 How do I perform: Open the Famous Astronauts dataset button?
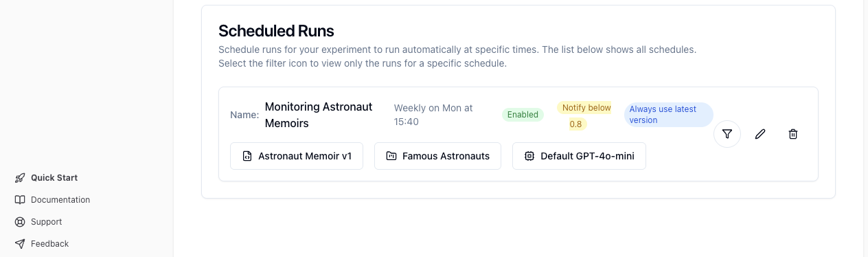pyautogui.click(x=437, y=156)
